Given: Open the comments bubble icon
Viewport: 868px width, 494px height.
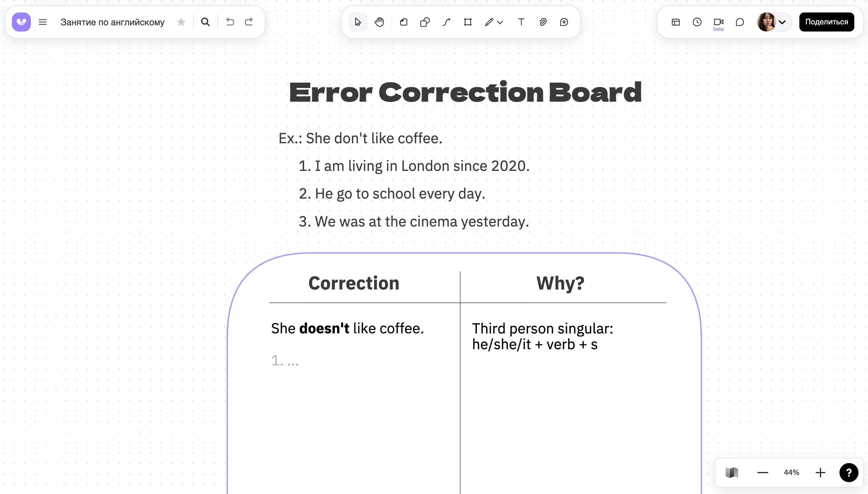Looking at the screenshot, I should coord(740,22).
